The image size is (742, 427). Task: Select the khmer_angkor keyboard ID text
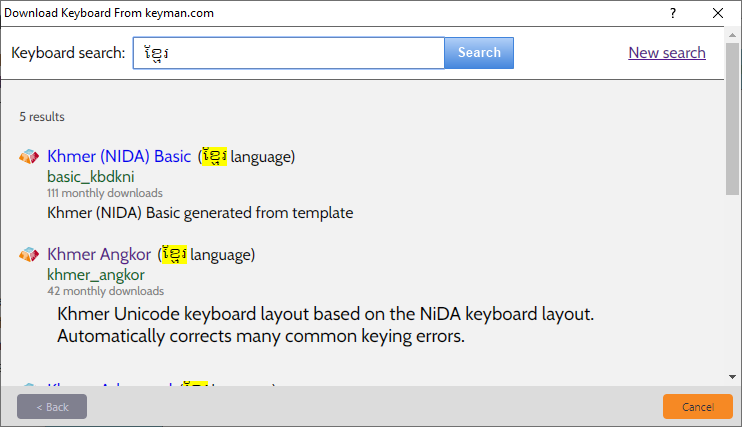pyautogui.click(x=96, y=275)
